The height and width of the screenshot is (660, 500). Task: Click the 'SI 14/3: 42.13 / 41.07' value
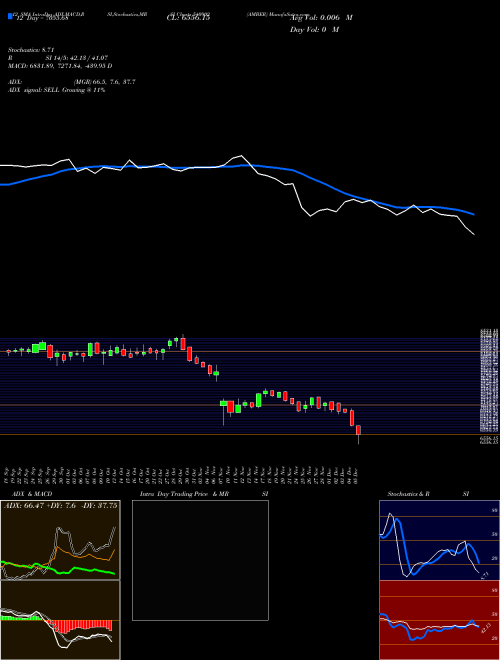pyautogui.click(x=75, y=58)
